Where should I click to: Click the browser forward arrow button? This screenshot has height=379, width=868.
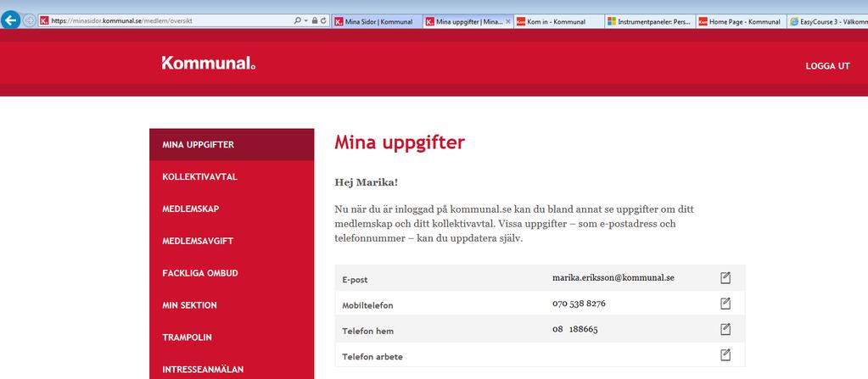(30, 20)
